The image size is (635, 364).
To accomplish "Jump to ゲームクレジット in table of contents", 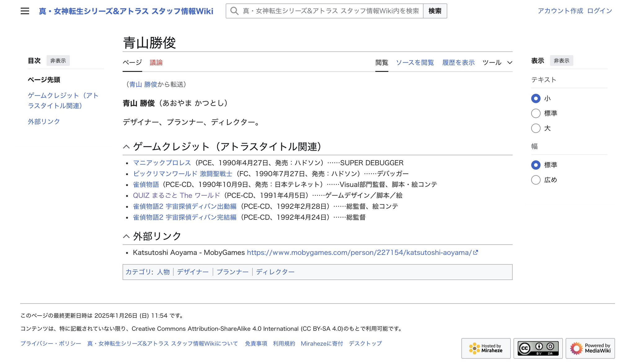I will 63,100.
